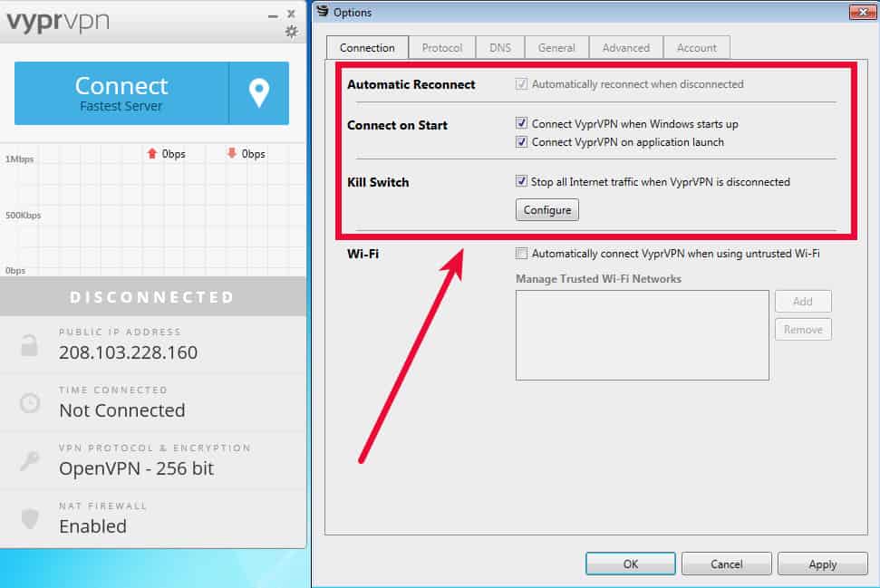Switch to the Protocol tab
Screen dimensions: 880x588
(x=442, y=48)
